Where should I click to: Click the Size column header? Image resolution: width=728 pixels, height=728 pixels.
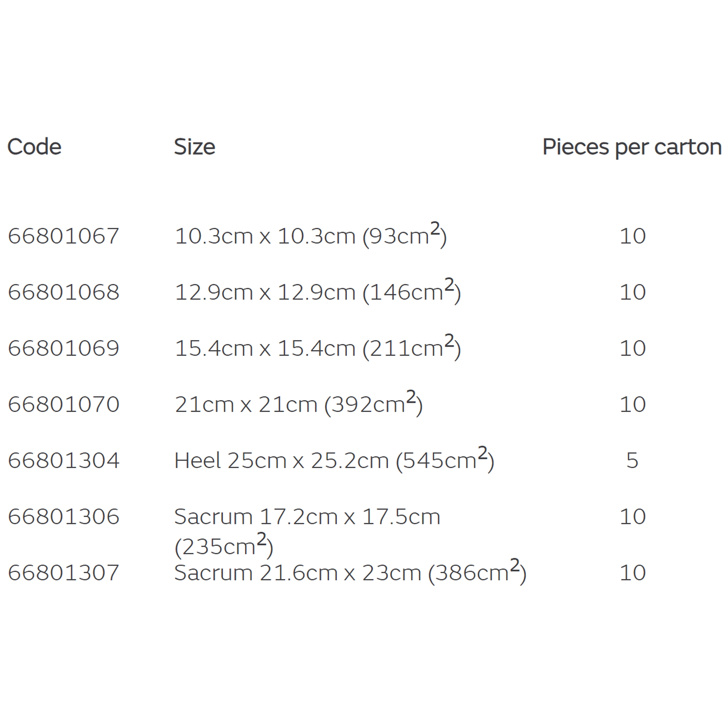(194, 147)
